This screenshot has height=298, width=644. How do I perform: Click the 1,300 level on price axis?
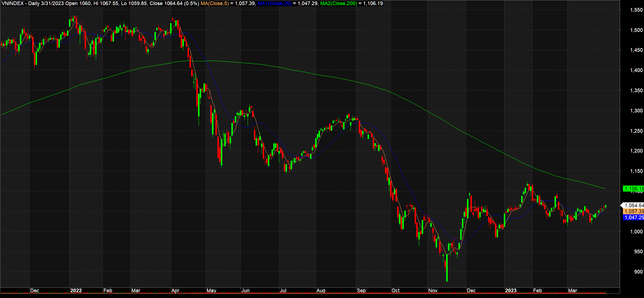pyautogui.click(x=636, y=111)
